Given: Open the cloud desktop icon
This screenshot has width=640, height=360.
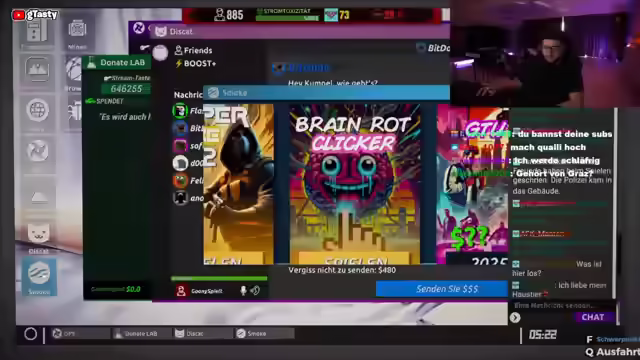Looking at the screenshot, I should pos(39,197).
